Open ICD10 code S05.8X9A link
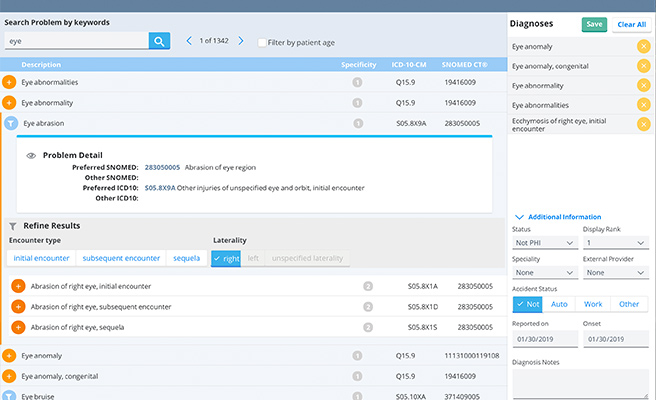 (x=160, y=188)
